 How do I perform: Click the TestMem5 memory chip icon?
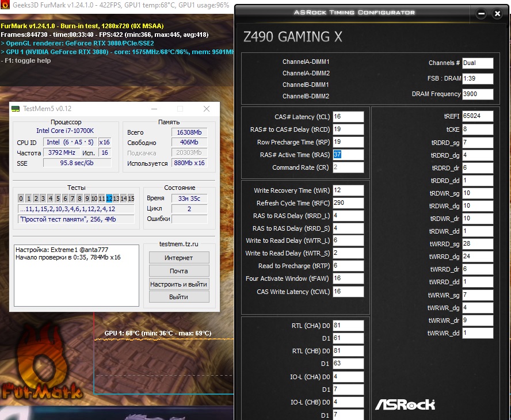pos(16,109)
